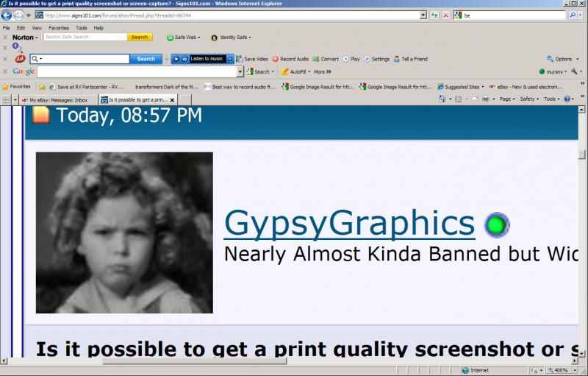The height and width of the screenshot is (376, 588).
Task: Open search provider dropdown next to magnifier
Action: (581, 15)
